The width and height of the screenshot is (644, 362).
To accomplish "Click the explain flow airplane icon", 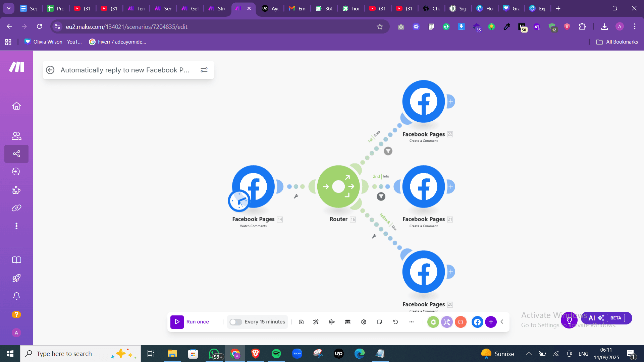I will (x=332, y=322).
